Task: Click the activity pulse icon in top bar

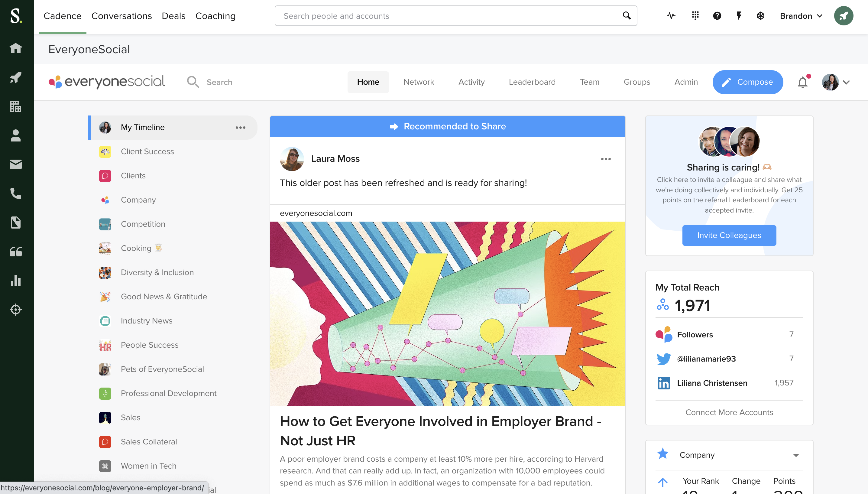Action: pyautogui.click(x=671, y=16)
